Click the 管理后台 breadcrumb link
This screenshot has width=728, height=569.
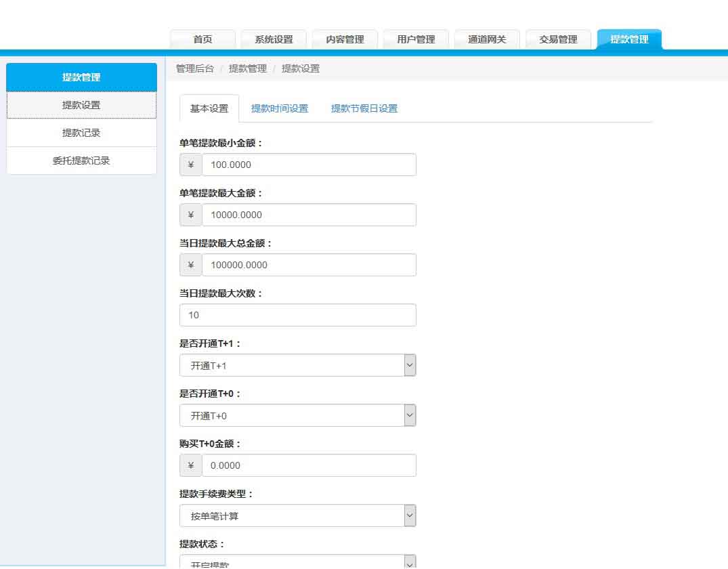click(x=195, y=68)
